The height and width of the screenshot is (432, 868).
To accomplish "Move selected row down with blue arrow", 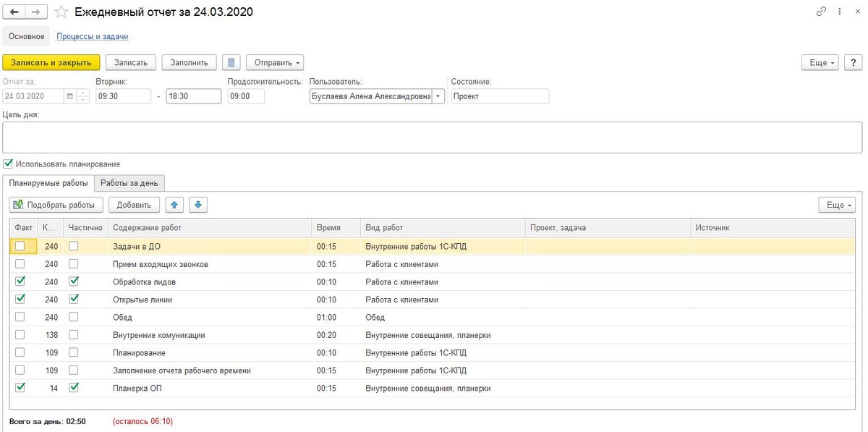I will point(199,206).
